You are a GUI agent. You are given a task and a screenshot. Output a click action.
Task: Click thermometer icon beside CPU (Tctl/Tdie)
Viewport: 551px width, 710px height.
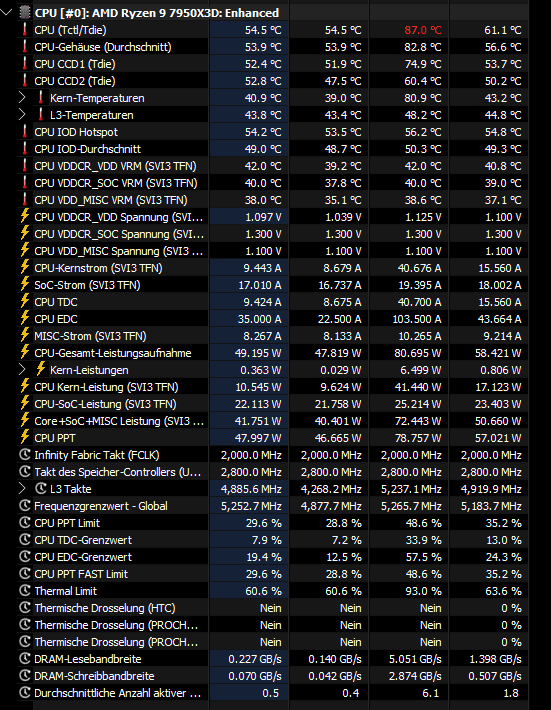pos(25,30)
